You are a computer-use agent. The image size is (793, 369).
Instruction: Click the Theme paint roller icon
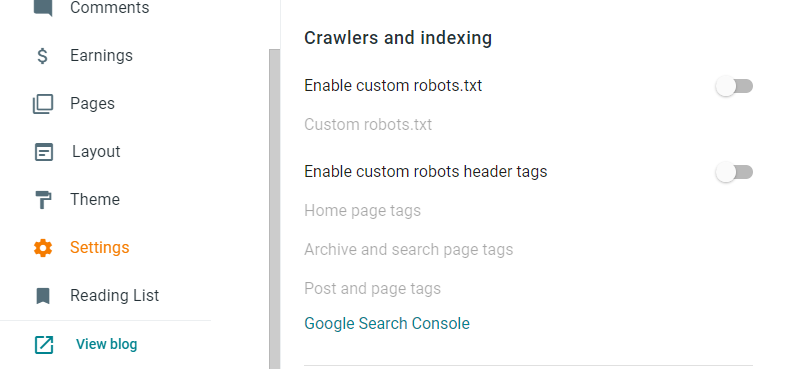click(43, 200)
